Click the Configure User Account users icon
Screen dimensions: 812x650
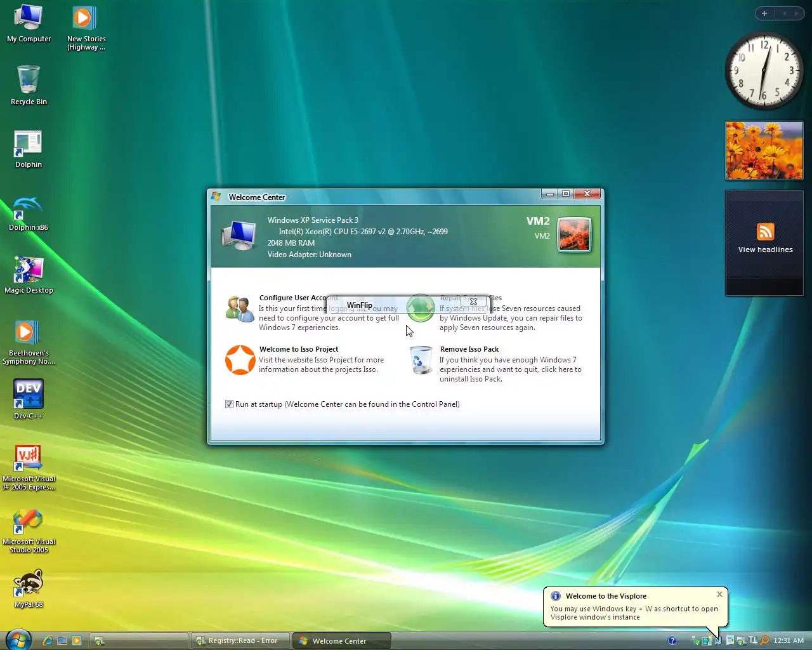pyautogui.click(x=240, y=309)
